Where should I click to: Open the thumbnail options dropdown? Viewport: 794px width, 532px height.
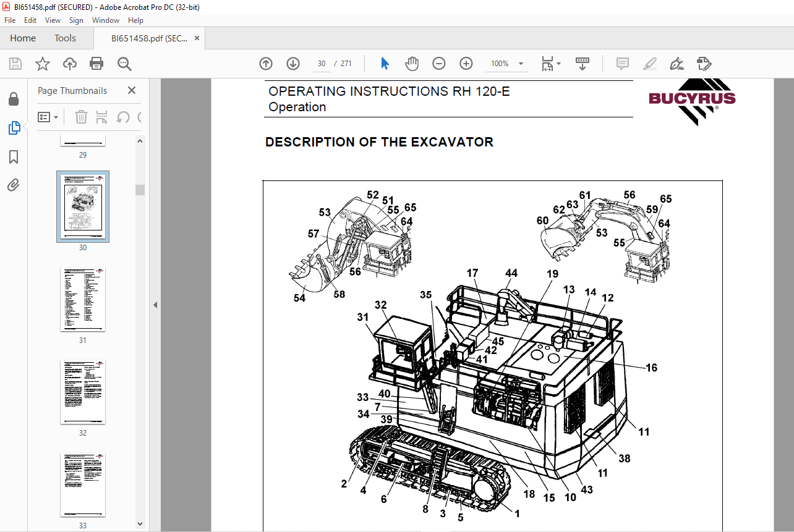[48, 117]
